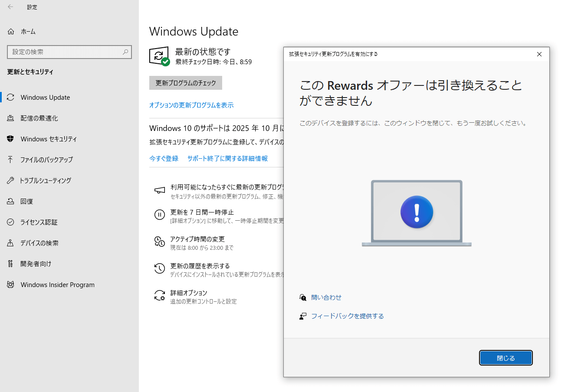Focus the 設定の検索 search field
Image resolution: width=568 pixels, height=392 pixels.
tap(65, 52)
